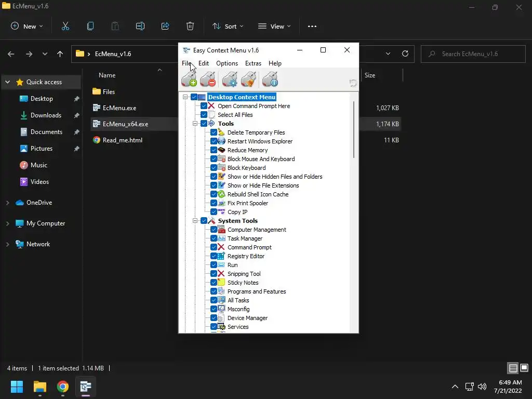Open Downloads in Quick access
532x399 pixels.
46,115
